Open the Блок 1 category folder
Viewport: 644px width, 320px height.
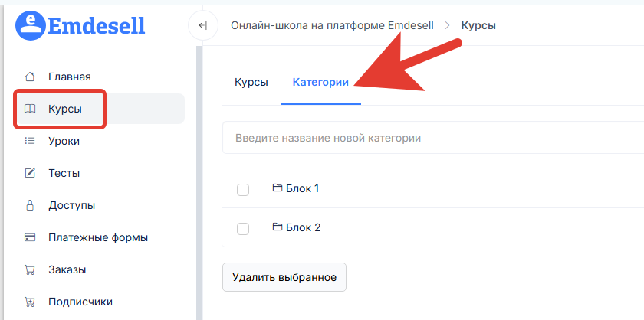click(x=296, y=188)
